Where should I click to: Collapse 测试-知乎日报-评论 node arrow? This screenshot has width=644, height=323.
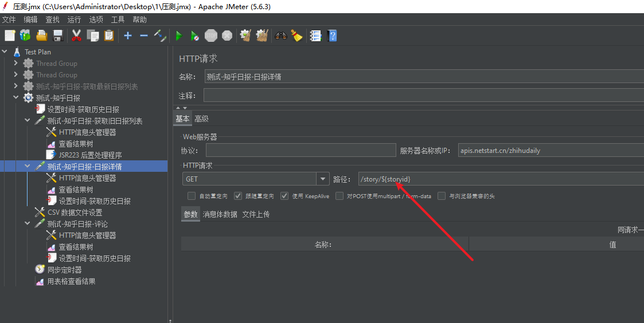point(27,224)
